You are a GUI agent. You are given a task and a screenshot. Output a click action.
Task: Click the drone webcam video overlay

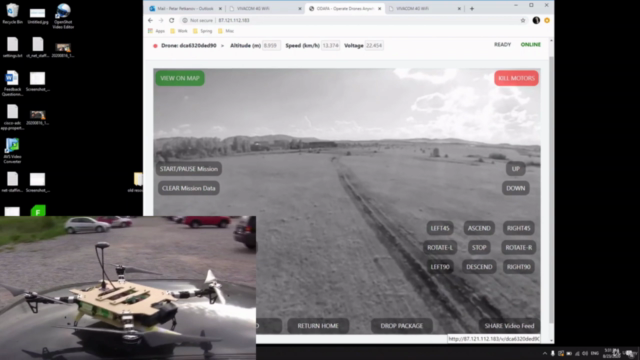[128, 288]
